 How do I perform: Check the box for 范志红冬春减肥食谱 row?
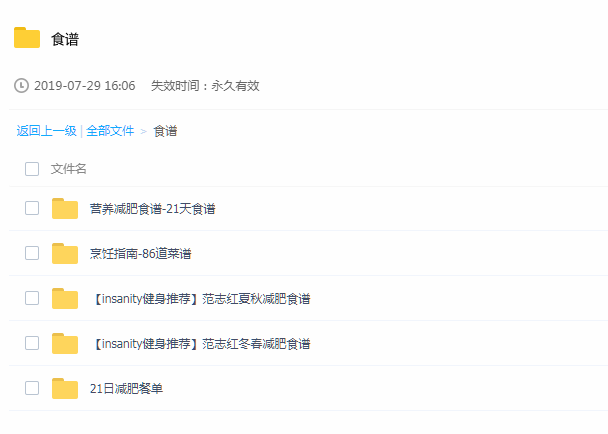32,343
